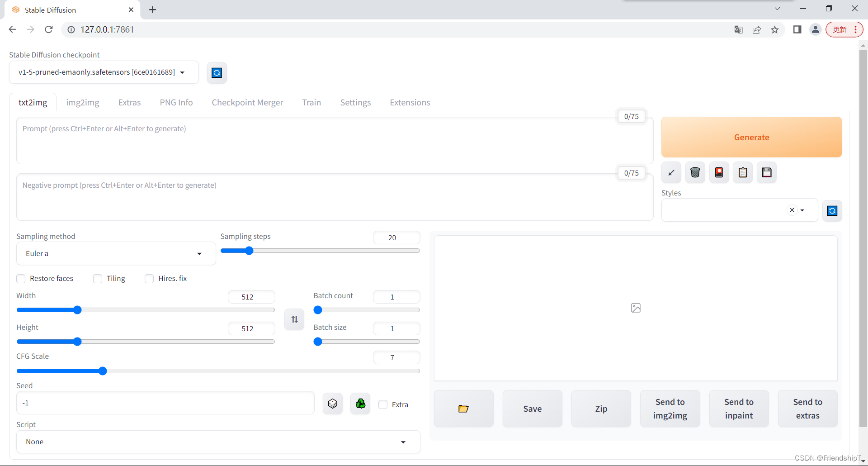Refresh the Styles list
This screenshot has height=466, width=868.
tap(832, 211)
